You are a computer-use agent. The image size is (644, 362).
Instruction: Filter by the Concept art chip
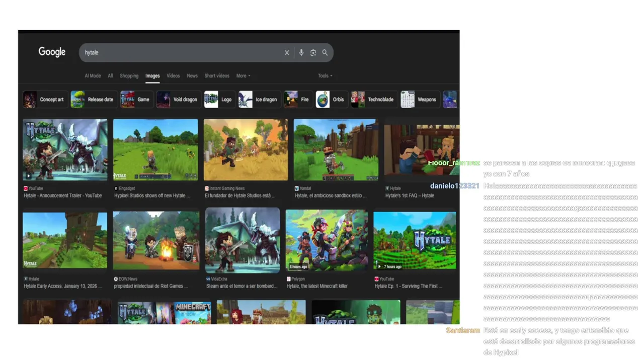click(x=45, y=100)
